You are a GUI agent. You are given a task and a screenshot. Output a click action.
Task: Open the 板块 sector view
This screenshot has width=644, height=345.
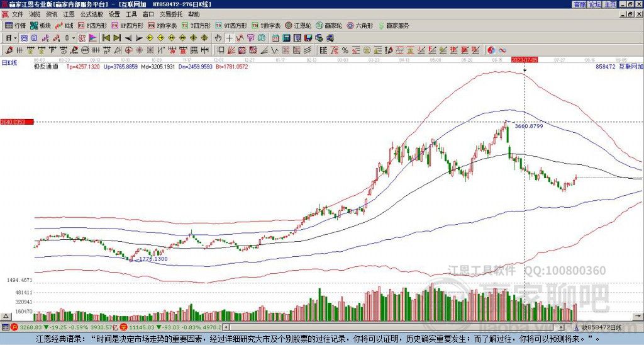click(40, 25)
